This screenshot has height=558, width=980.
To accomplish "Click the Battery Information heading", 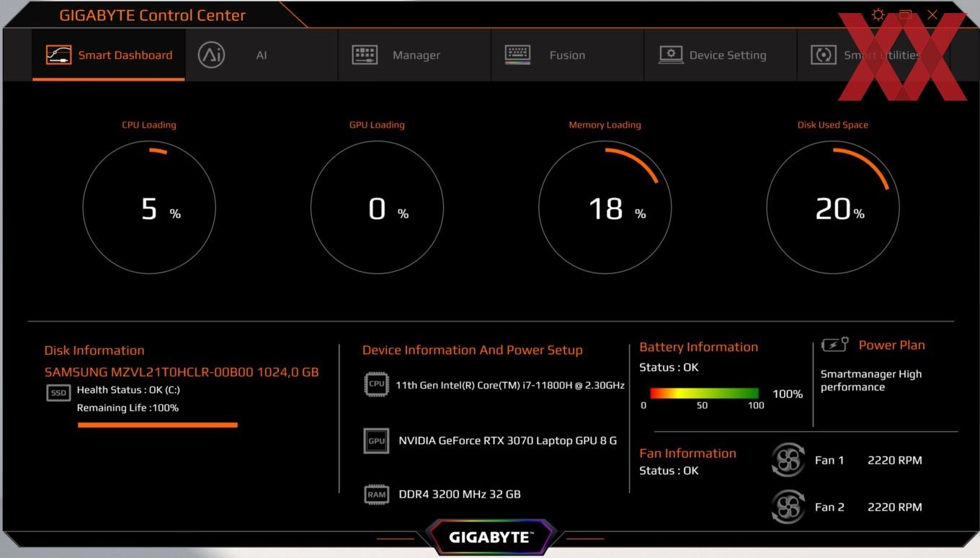I will click(x=698, y=347).
